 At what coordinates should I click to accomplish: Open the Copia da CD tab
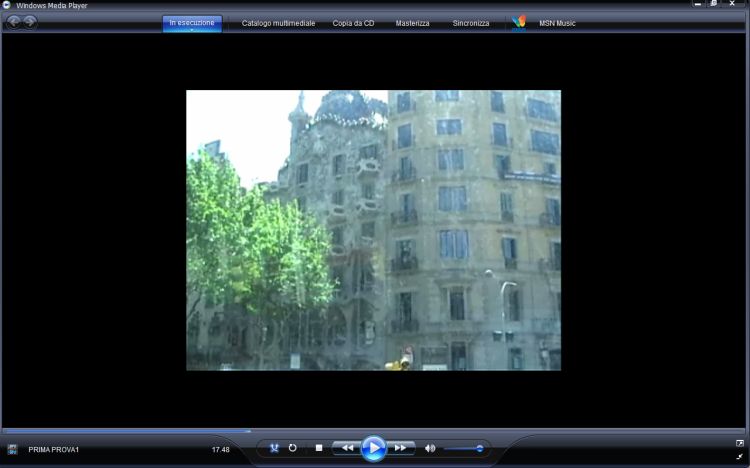click(x=354, y=22)
